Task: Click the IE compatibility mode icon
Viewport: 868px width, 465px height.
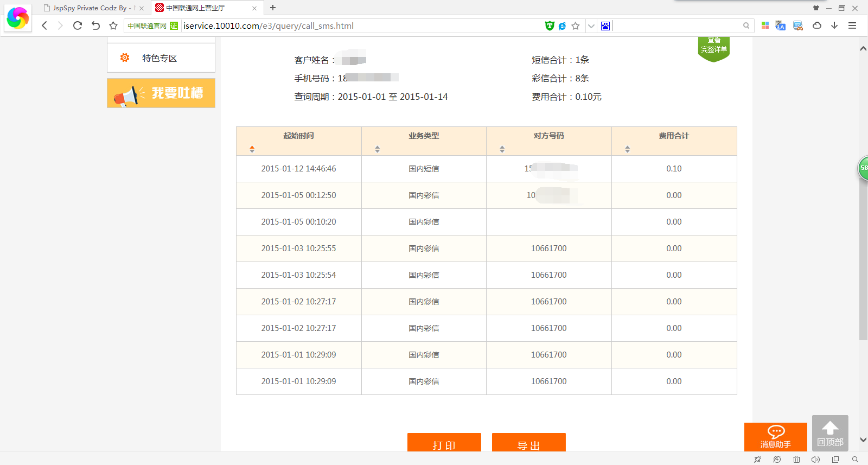Action: (563, 26)
